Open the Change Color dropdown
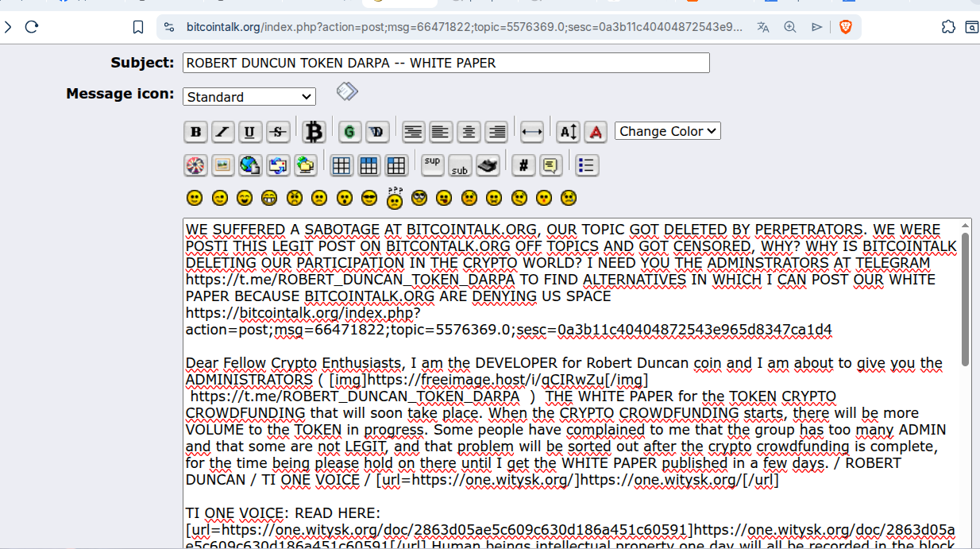This screenshot has width=980, height=549. 668,131
